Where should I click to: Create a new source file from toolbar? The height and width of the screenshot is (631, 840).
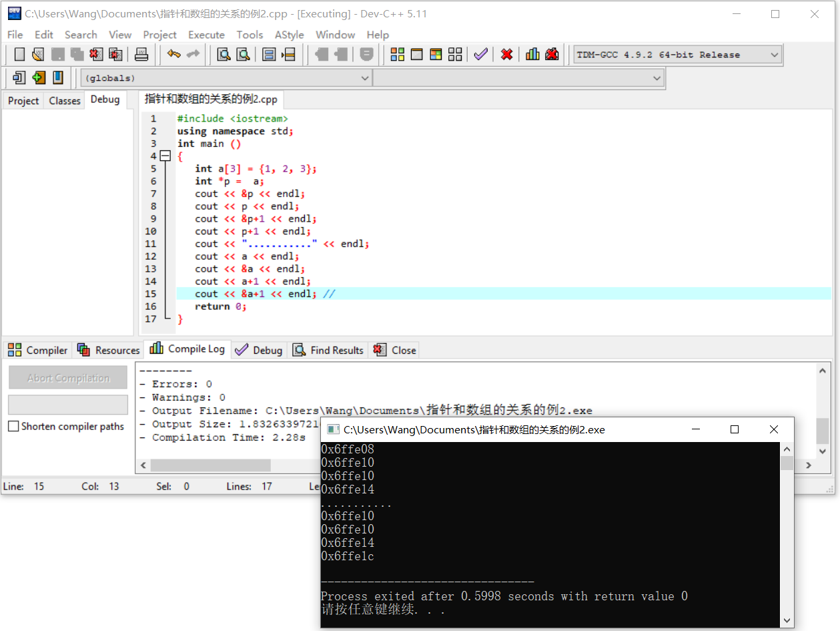click(x=19, y=55)
